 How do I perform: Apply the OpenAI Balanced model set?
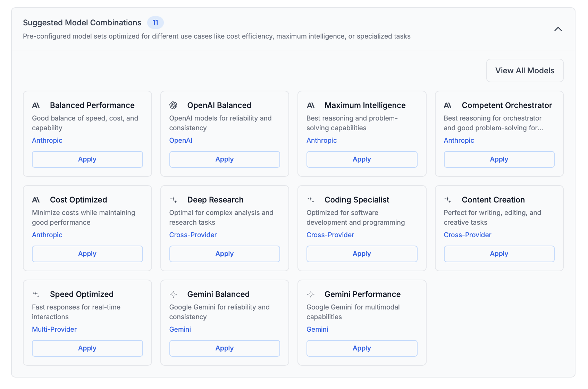225,159
